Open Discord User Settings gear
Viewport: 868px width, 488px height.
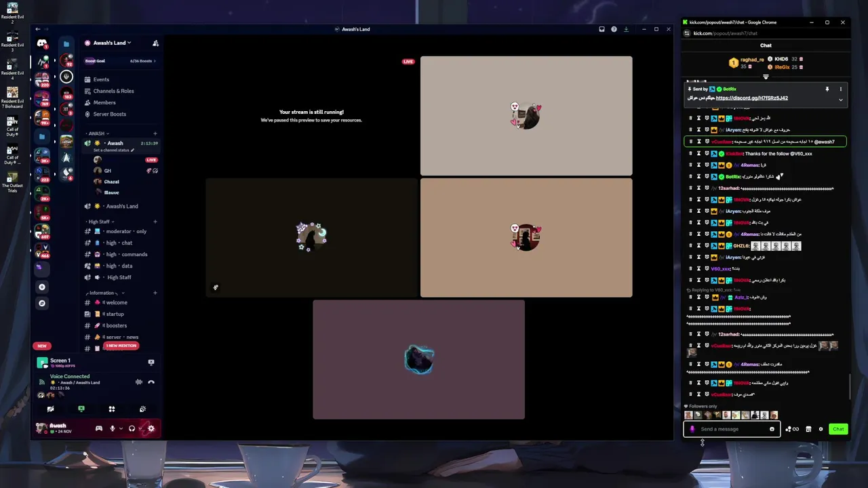(x=151, y=428)
